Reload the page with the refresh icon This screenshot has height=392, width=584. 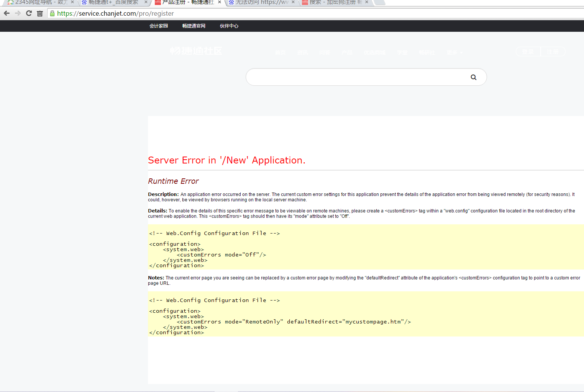(29, 13)
